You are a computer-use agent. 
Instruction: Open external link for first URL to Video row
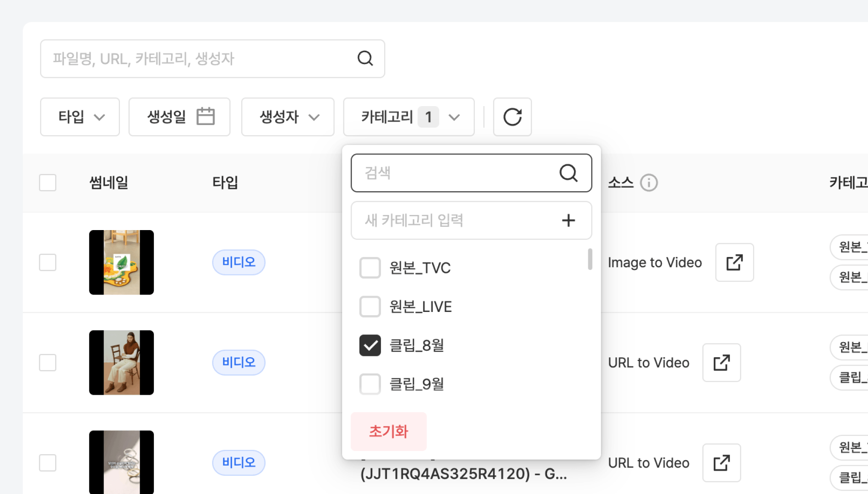[722, 363]
